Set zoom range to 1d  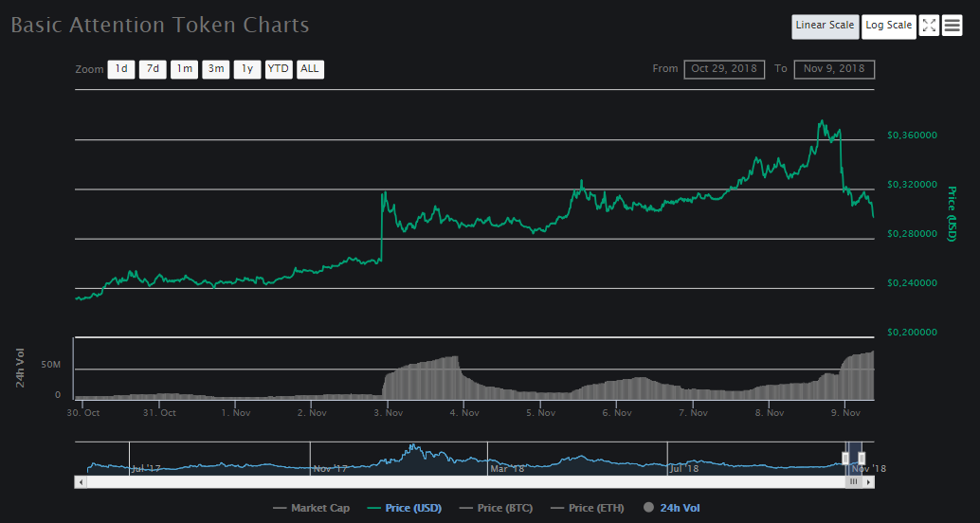(x=121, y=69)
